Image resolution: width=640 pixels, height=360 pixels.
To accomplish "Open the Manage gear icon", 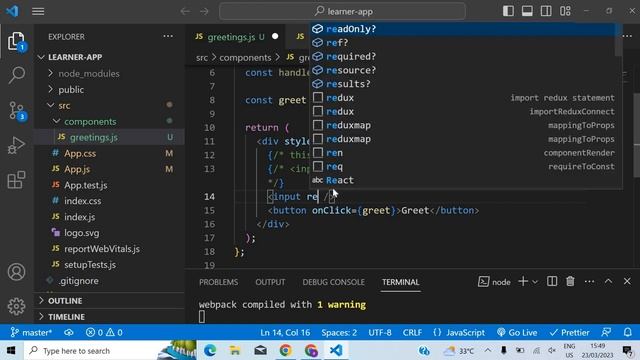I will coord(16,306).
